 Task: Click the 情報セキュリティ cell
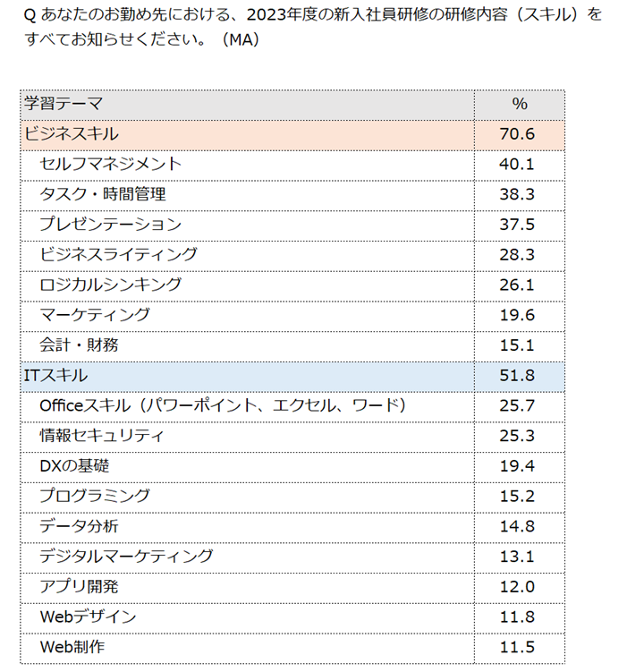pyautogui.click(x=102, y=436)
